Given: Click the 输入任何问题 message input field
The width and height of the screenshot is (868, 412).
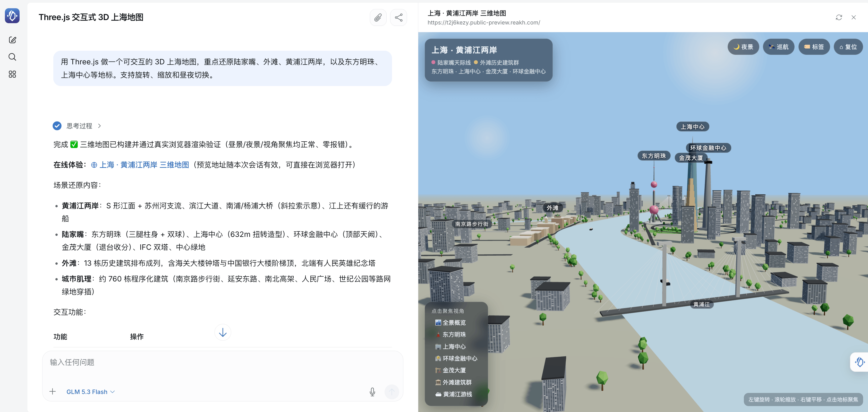Looking at the screenshot, I should [222, 363].
